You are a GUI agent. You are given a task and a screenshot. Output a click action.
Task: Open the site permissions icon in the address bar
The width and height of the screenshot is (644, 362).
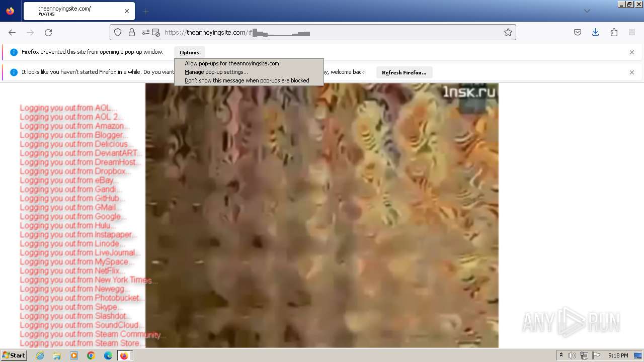click(x=146, y=32)
